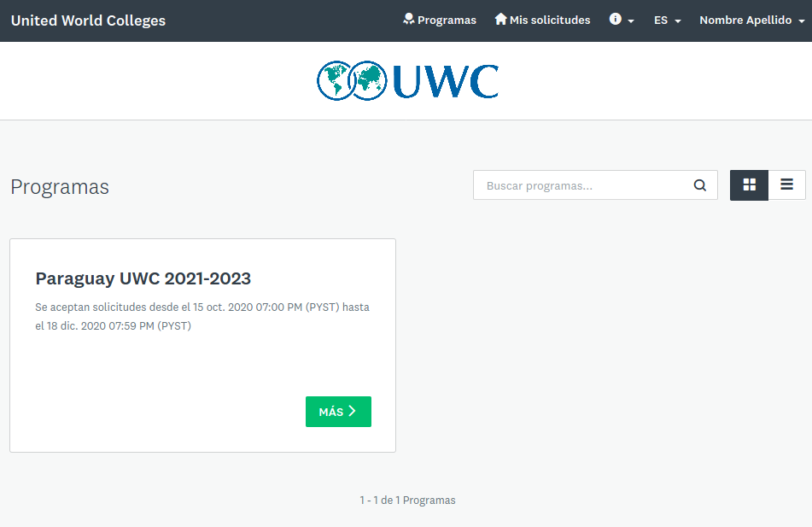Click the Programas page heading
Image resolution: width=812 pixels, height=527 pixels.
pos(60,187)
